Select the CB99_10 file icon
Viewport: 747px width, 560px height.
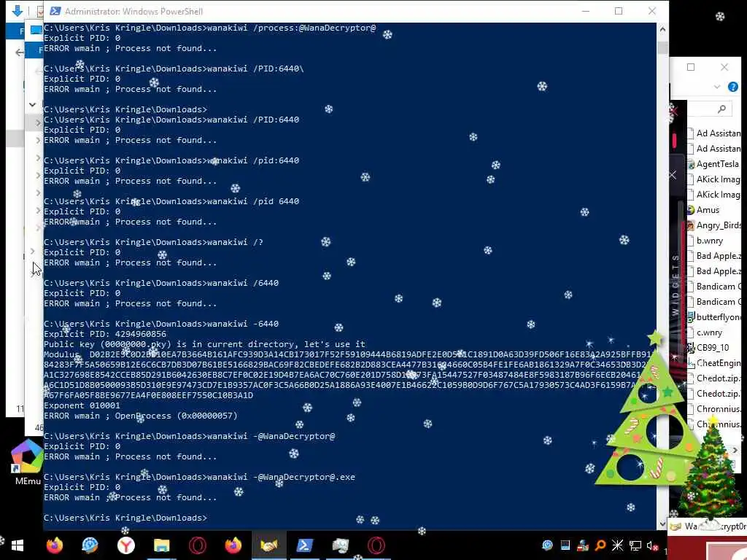coord(691,348)
